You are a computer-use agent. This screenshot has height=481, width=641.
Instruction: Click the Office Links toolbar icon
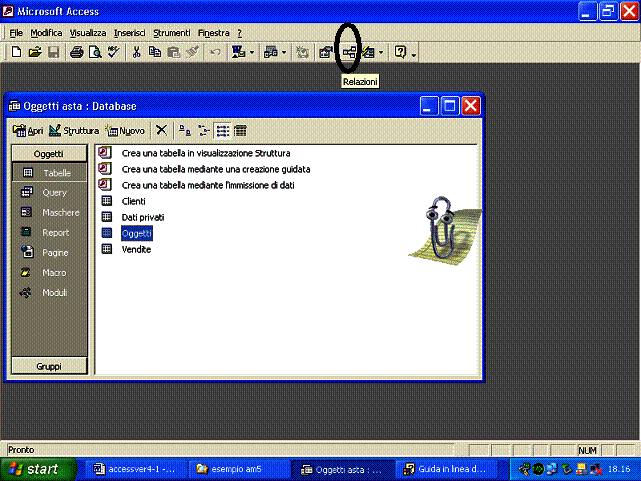coord(238,52)
